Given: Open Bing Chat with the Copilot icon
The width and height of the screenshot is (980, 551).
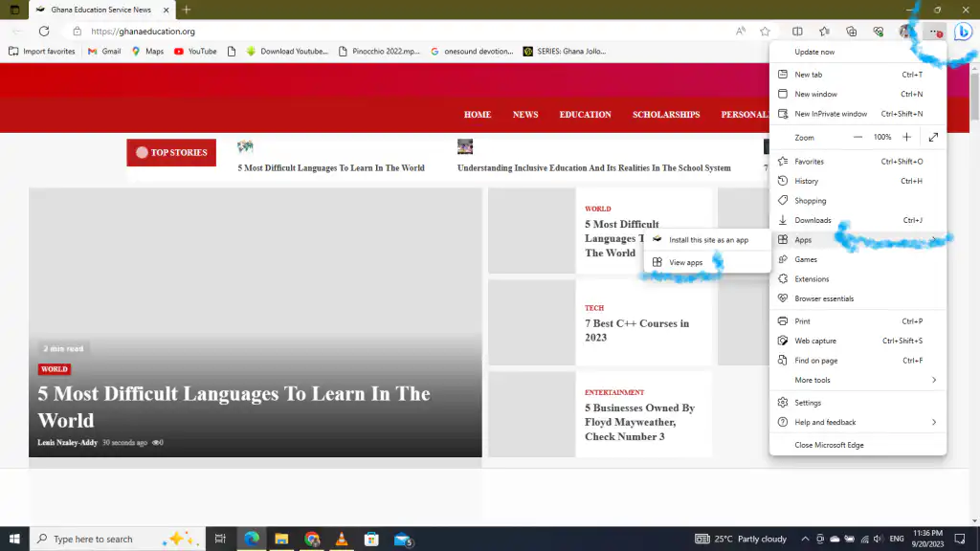Looking at the screenshot, I should 963,32.
